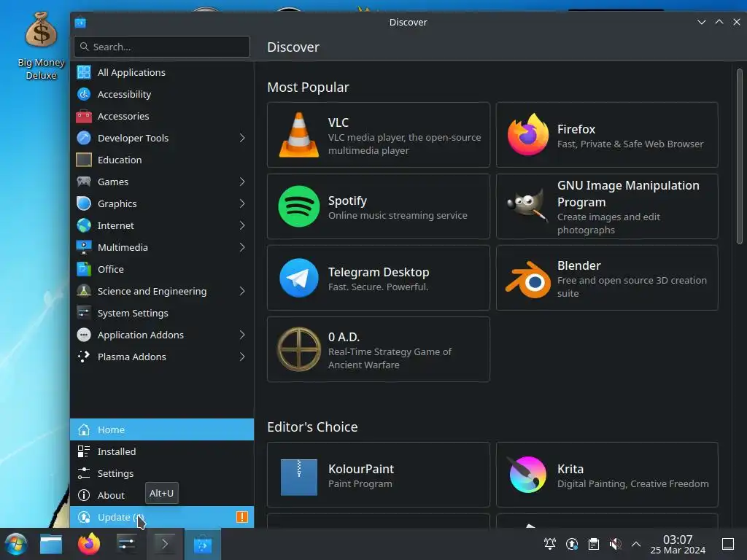Click the vertical scrollbar of app list
Image resolution: width=747 pixels, height=560 pixels.
740,157
